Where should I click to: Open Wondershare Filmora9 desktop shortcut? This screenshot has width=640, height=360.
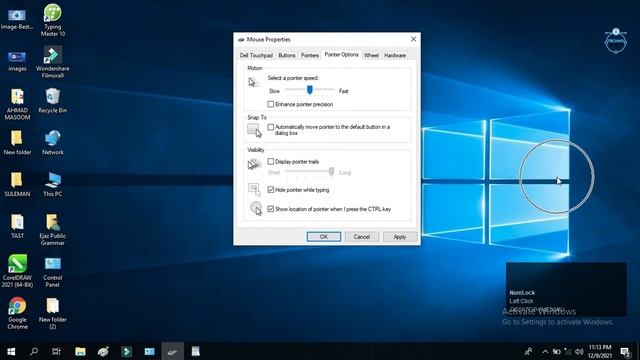tap(53, 62)
